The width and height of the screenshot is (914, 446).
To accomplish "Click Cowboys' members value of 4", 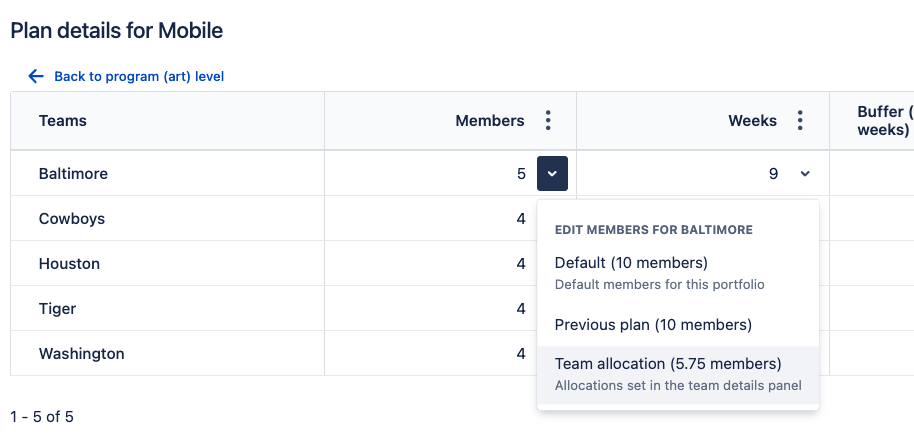I will pyautogui.click(x=521, y=219).
